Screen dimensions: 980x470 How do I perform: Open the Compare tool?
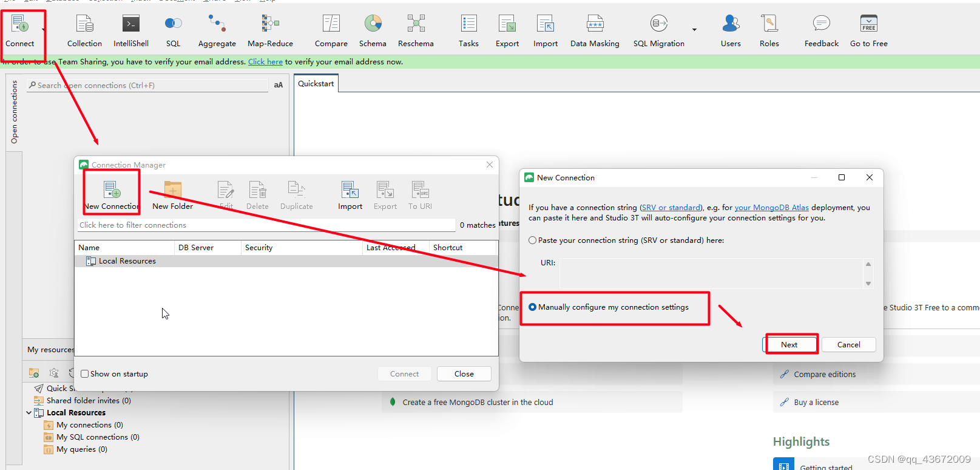click(331, 32)
